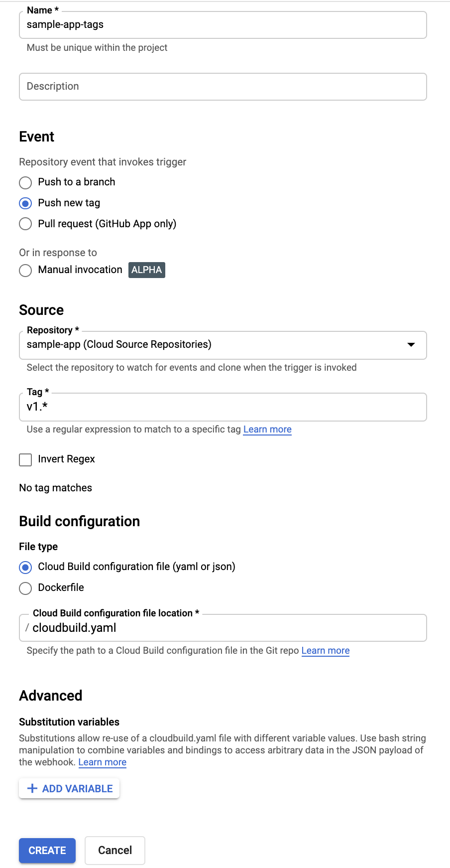Check the Invert Regex checkbox
The height and width of the screenshot is (868, 450).
coord(25,459)
